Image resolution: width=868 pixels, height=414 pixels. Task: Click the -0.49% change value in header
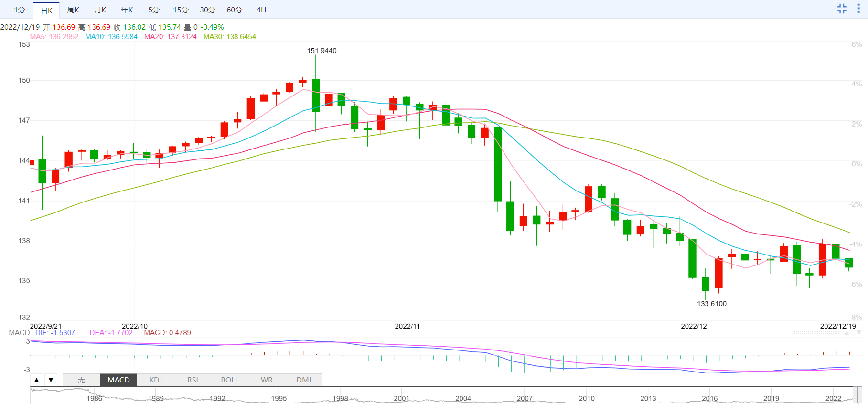[x=212, y=27]
